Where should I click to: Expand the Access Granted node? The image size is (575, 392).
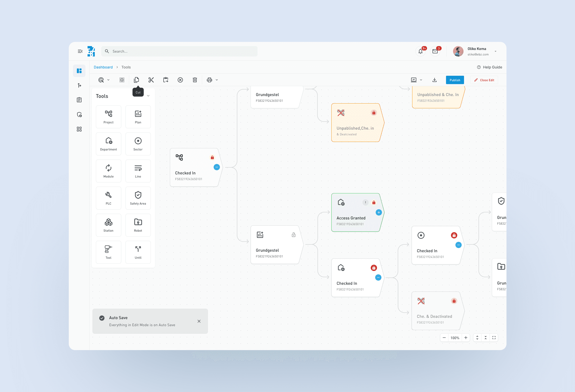pyautogui.click(x=379, y=212)
